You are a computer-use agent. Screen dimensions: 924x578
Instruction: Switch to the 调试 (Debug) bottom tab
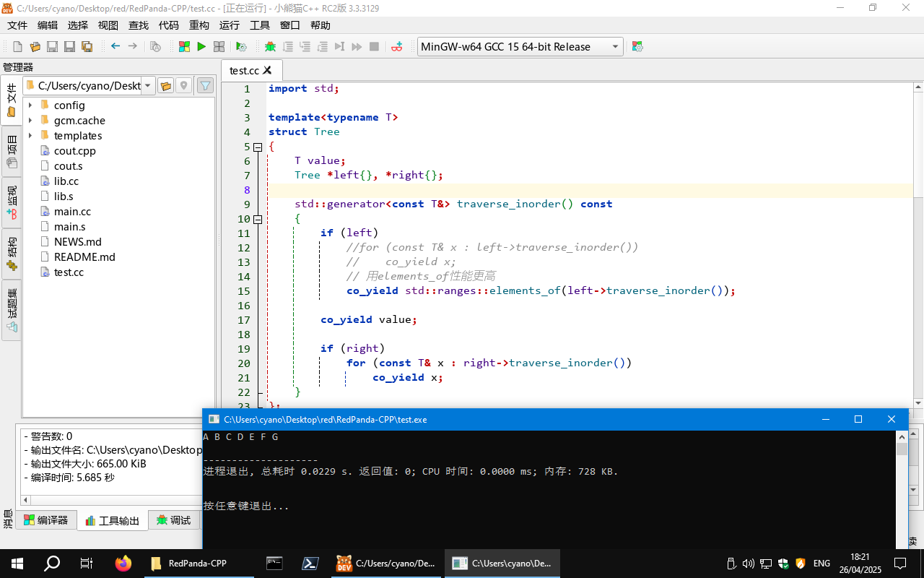click(x=174, y=520)
